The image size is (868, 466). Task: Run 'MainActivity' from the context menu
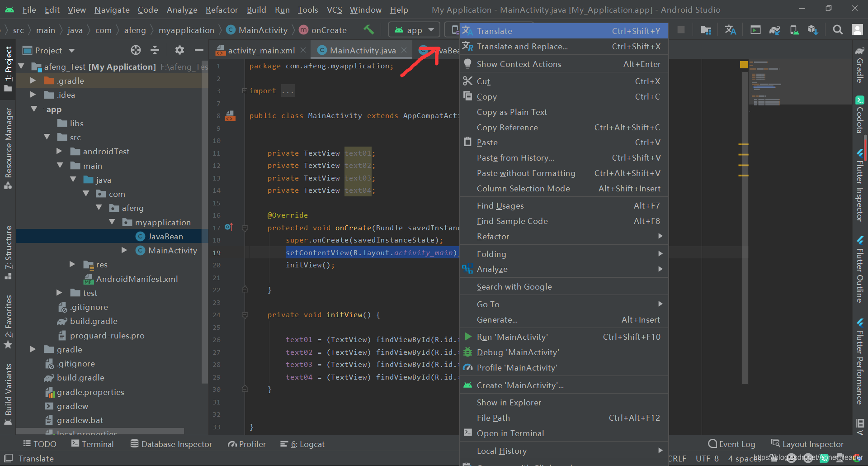(564, 337)
